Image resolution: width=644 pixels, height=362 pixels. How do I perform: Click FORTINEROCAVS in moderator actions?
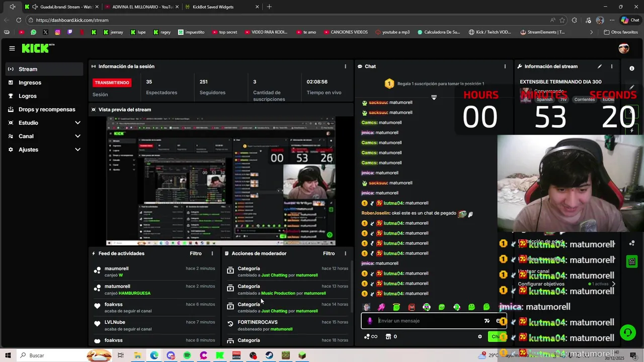point(258,322)
